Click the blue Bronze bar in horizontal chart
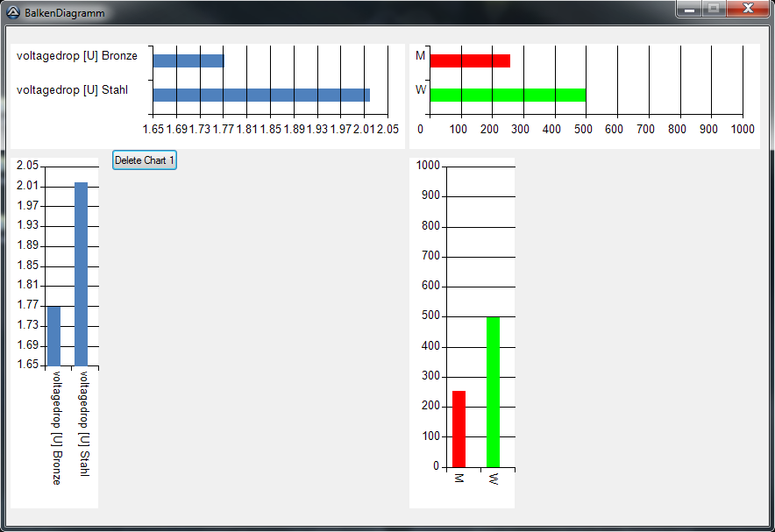The width and height of the screenshot is (775, 532). pyautogui.click(x=188, y=60)
